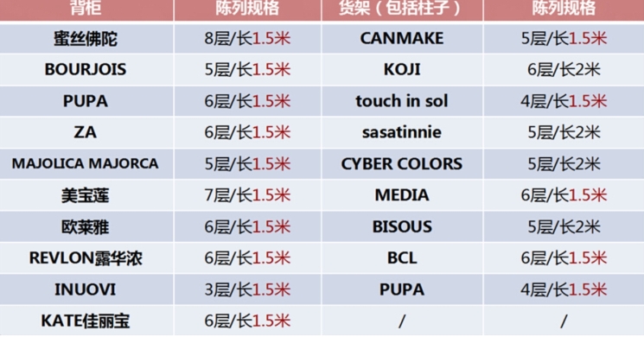Click the REVLON露华浓 cell
Screen dimensions: 644x337
tap(86, 258)
